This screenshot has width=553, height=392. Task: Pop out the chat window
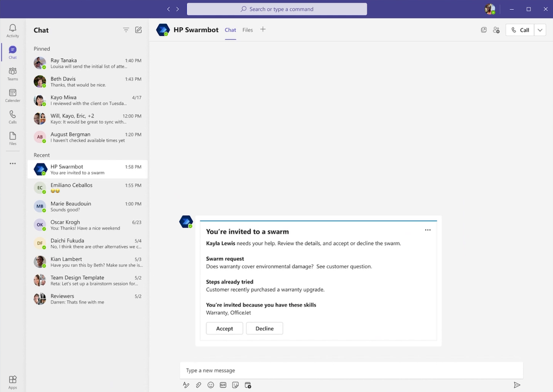click(484, 30)
